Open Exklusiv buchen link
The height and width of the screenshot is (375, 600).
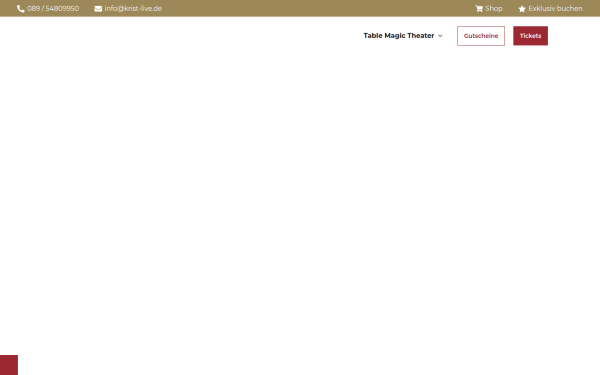pos(555,8)
